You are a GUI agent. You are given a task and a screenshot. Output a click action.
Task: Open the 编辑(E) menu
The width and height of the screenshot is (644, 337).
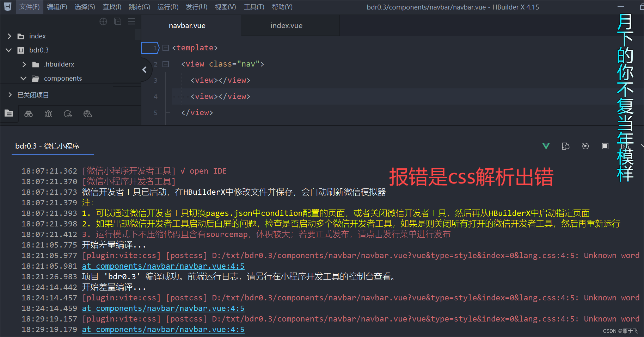point(57,7)
